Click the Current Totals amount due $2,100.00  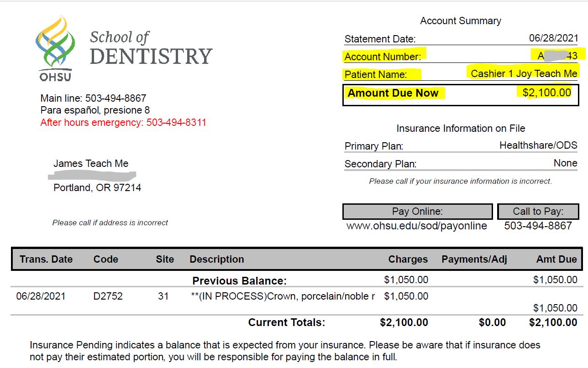coord(553,323)
